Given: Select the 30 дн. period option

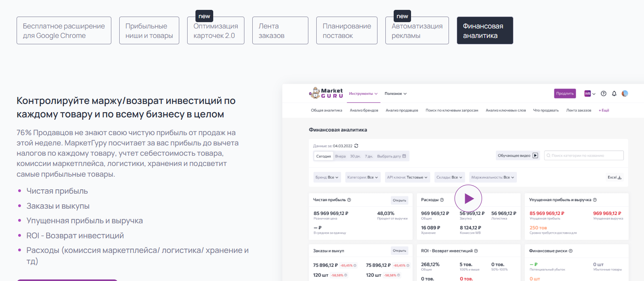Looking at the screenshot, I should click(x=355, y=156).
